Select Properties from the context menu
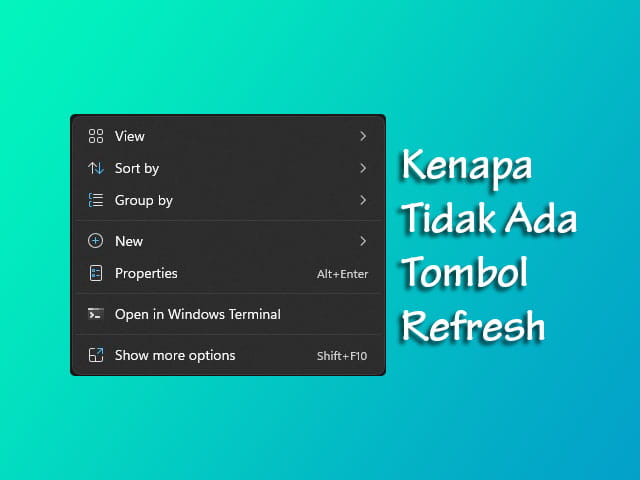Image resolution: width=640 pixels, height=480 pixels. (228, 273)
